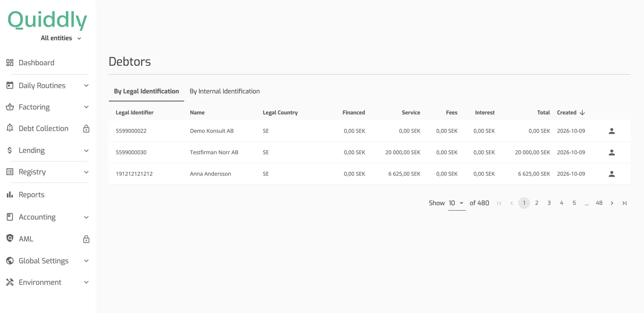Go to page 4
This screenshot has width=644, height=313.
pos(562,203)
